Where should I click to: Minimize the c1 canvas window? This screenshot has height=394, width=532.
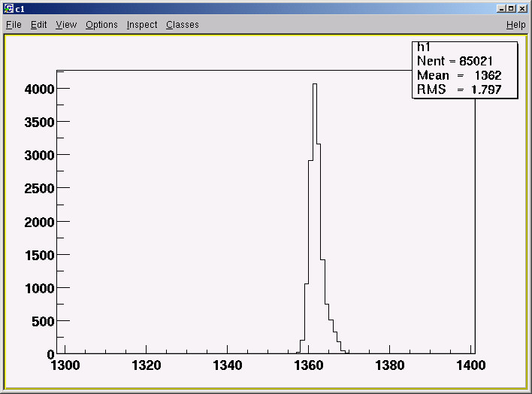tap(501, 8)
